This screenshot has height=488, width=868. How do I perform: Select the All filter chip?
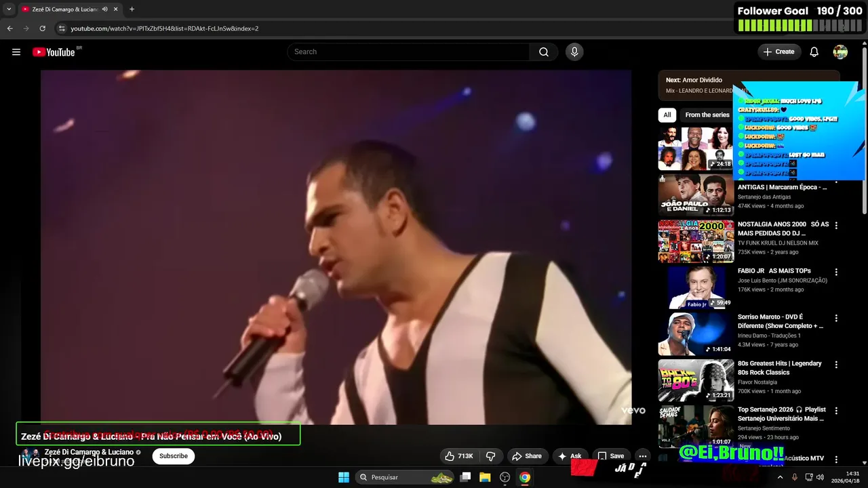point(667,115)
